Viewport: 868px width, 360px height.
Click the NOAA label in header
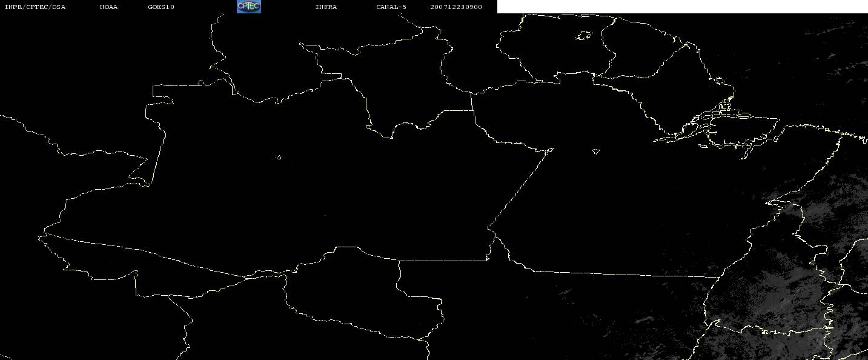pos(108,7)
